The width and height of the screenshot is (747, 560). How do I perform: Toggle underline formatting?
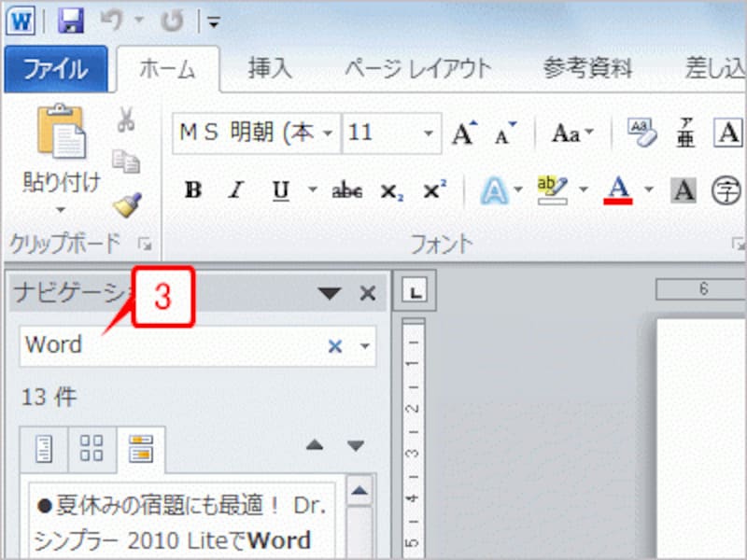click(x=281, y=190)
